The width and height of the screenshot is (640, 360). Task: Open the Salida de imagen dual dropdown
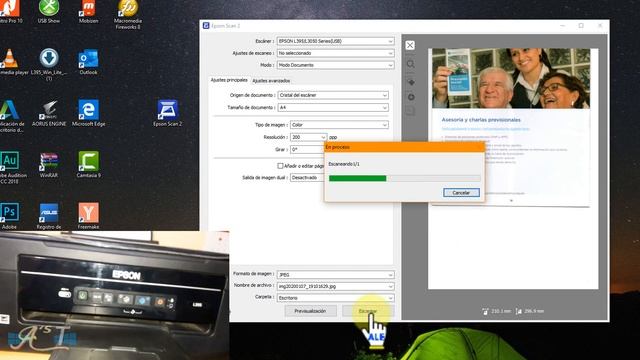pos(307,178)
